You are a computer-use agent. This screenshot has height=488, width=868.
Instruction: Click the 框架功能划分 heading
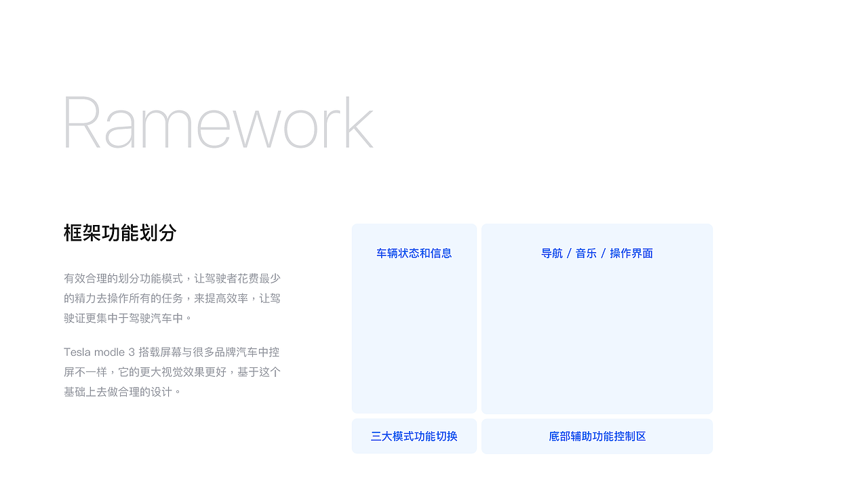click(x=119, y=233)
